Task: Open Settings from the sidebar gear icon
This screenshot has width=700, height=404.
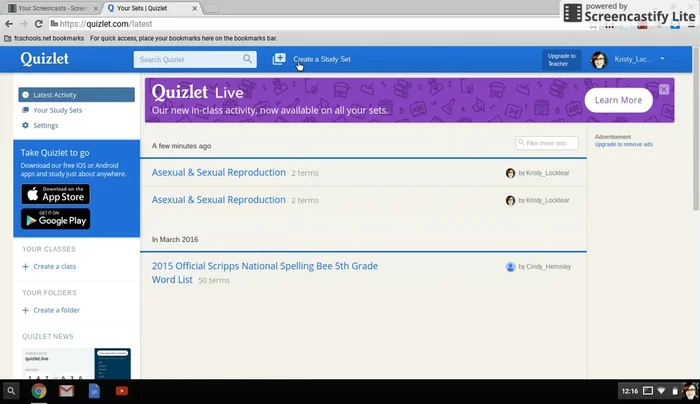Action: click(26, 126)
